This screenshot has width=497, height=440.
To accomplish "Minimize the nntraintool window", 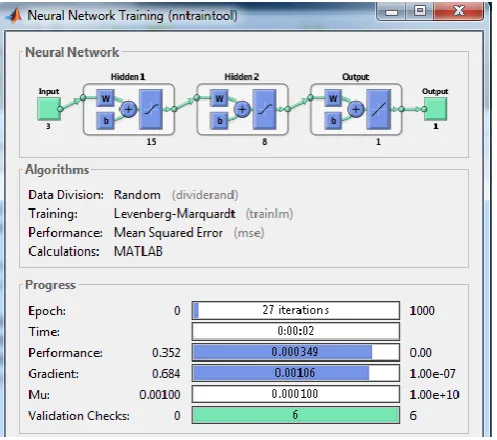I will [x=391, y=12].
